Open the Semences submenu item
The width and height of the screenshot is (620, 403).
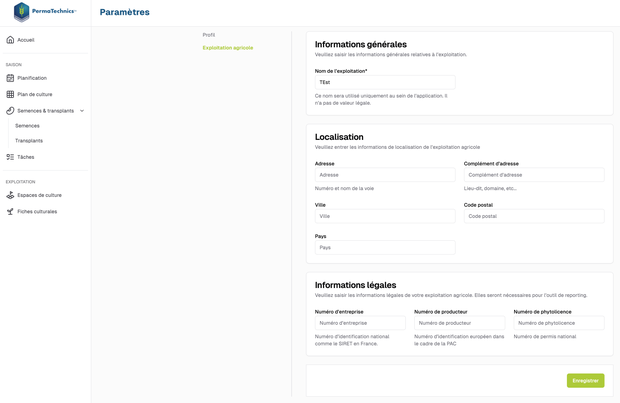28,126
